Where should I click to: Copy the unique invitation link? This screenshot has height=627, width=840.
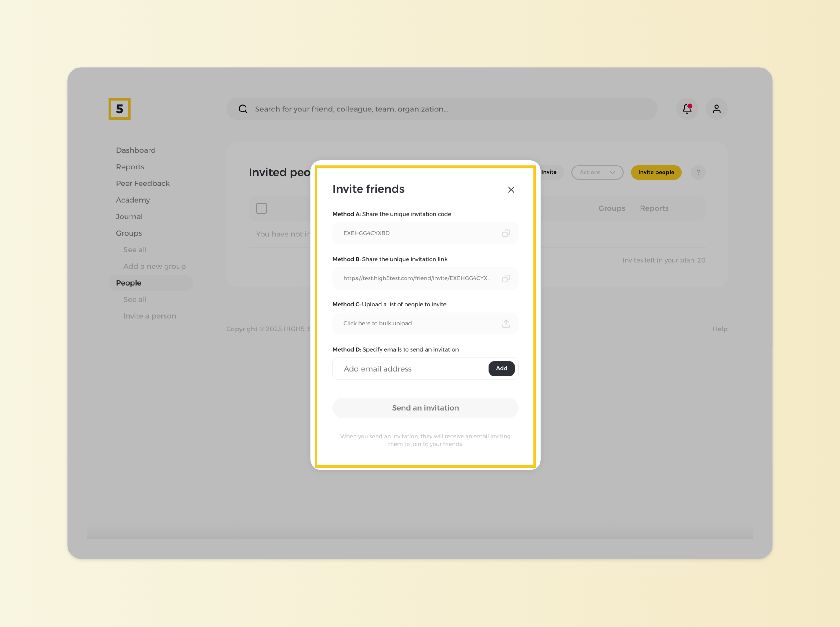point(506,278)
